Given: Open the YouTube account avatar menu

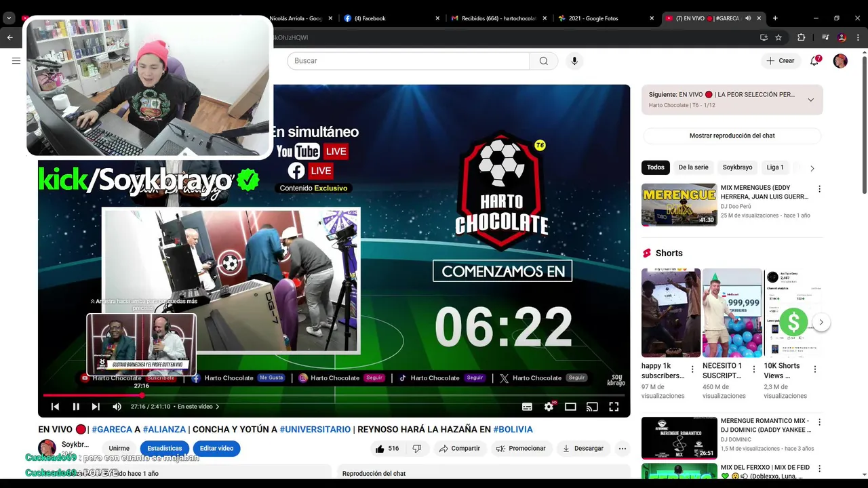Looking at the screenshot, I should point(840,61).
